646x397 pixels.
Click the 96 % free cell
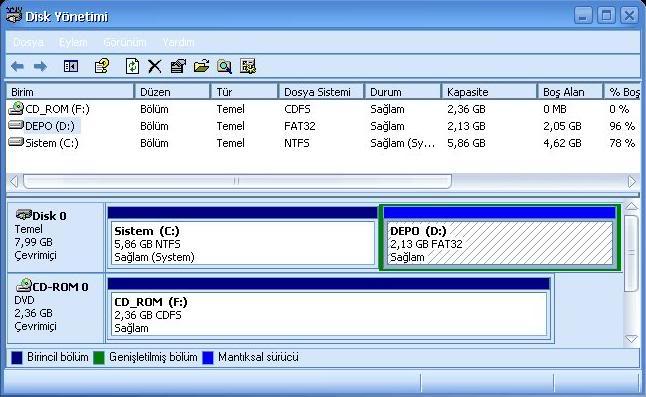pos(622,126)
